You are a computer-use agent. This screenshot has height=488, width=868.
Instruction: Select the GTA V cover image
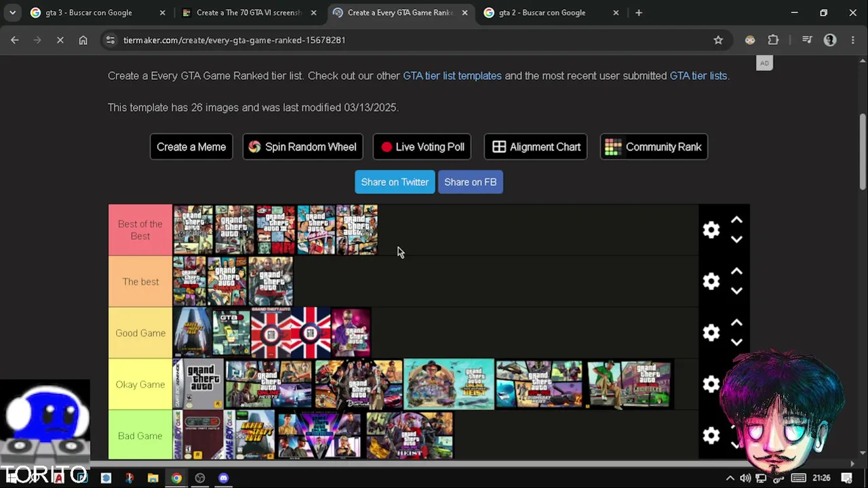tap(357, 230)
